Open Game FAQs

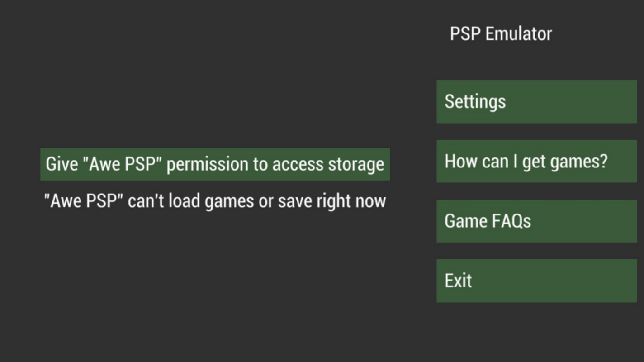pyautogui.click(x=536, y=221)
